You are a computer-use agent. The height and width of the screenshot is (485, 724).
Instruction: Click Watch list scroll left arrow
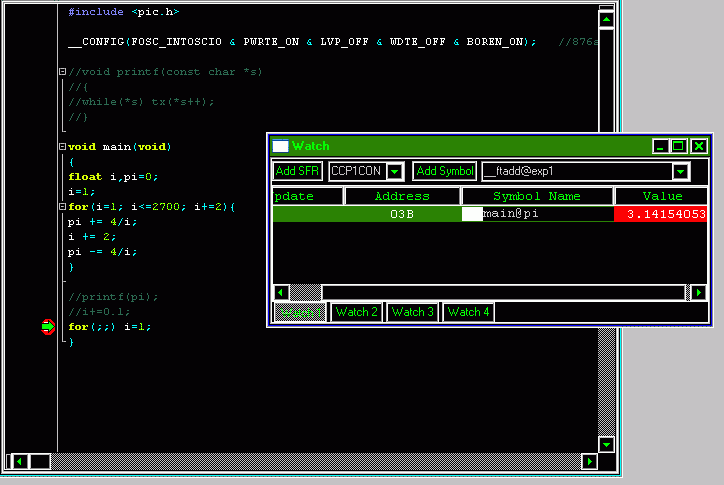coord(281,292)
